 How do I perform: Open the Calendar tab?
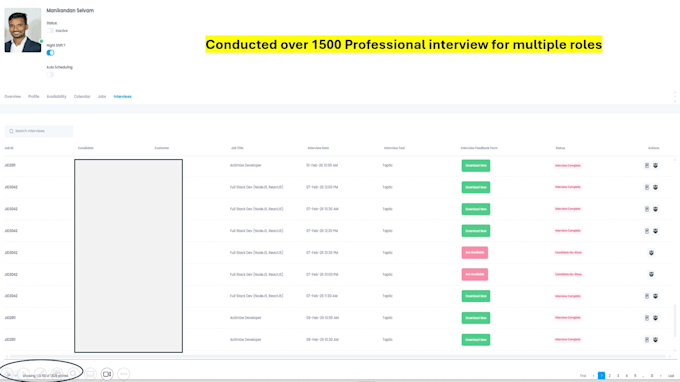pos(82,97)
